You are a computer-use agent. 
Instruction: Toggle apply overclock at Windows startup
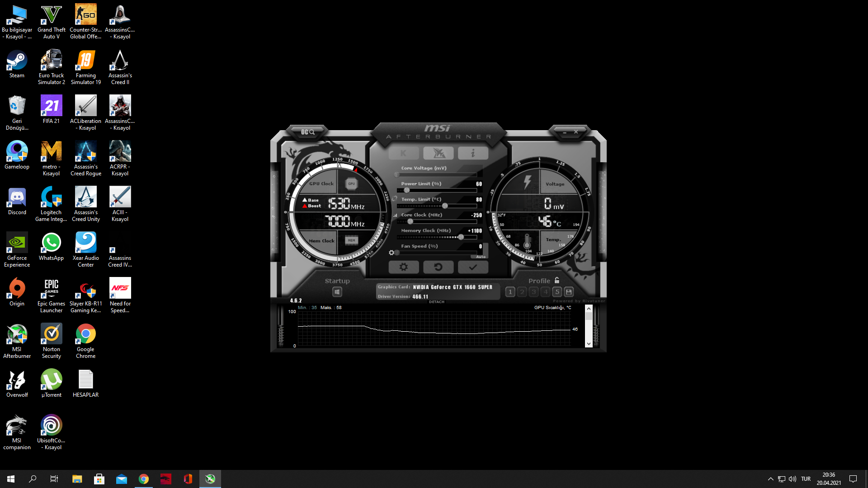click(x=337, y=292)
